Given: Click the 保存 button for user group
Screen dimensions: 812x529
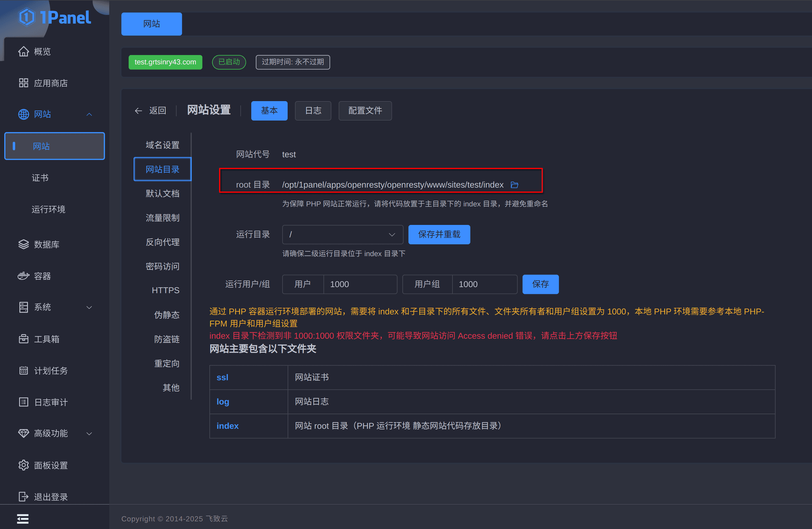Looking at the screenshot, I should pos(540,284).
